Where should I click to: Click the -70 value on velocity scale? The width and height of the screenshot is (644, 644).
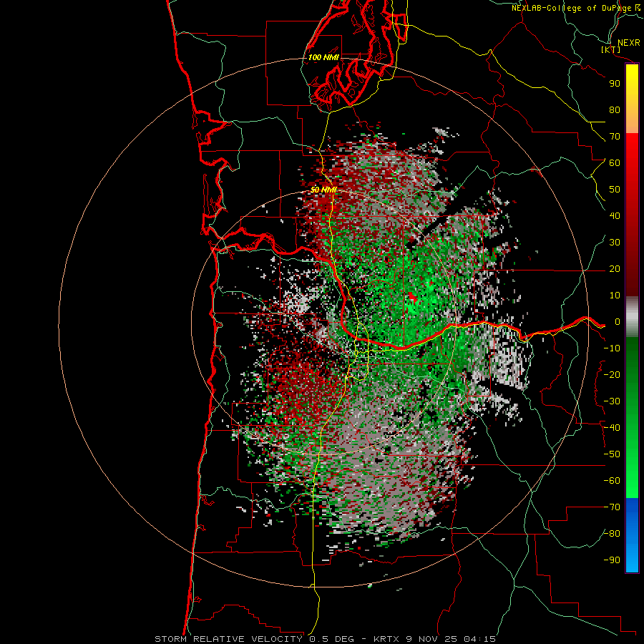[x=612, y=507]
